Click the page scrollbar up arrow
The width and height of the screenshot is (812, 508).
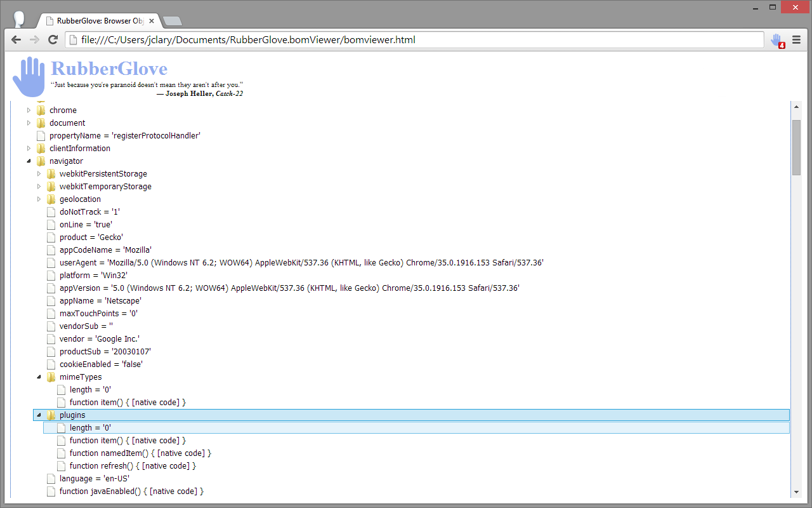(796, 106)
